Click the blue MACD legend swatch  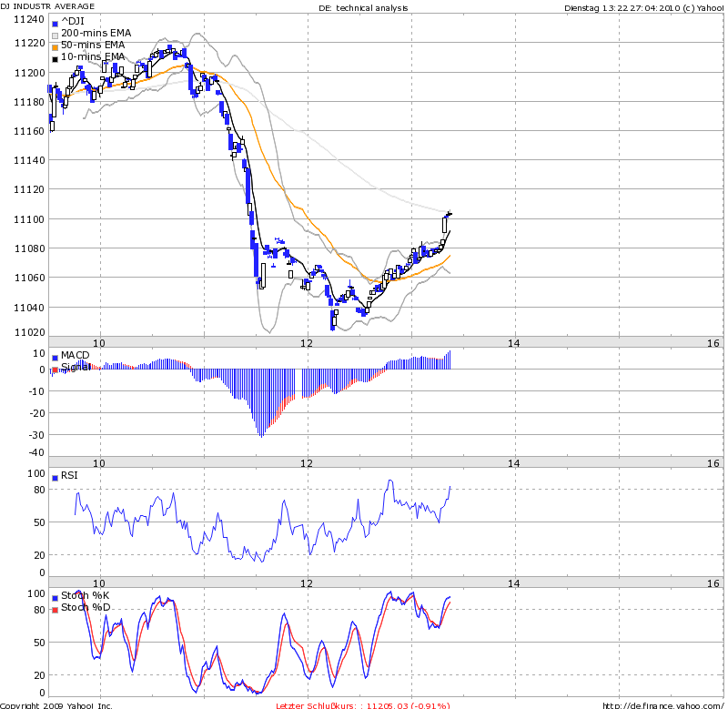[55, 358]
